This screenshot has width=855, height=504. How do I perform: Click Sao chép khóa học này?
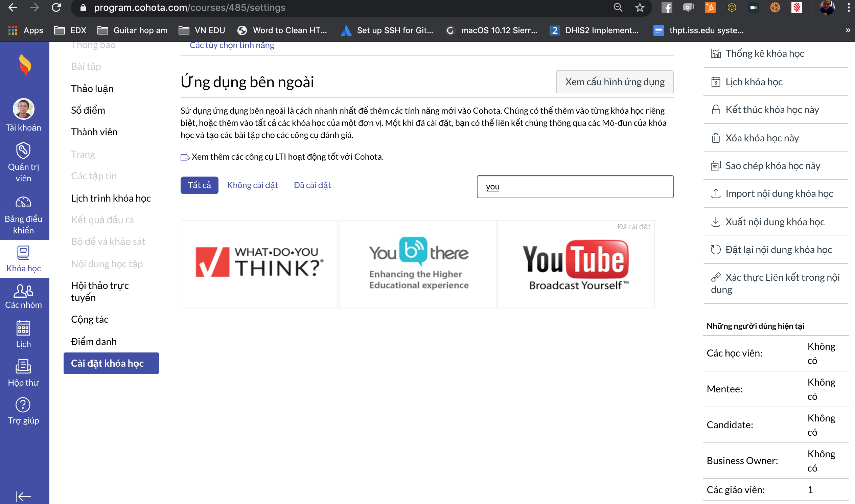point(765,166)
